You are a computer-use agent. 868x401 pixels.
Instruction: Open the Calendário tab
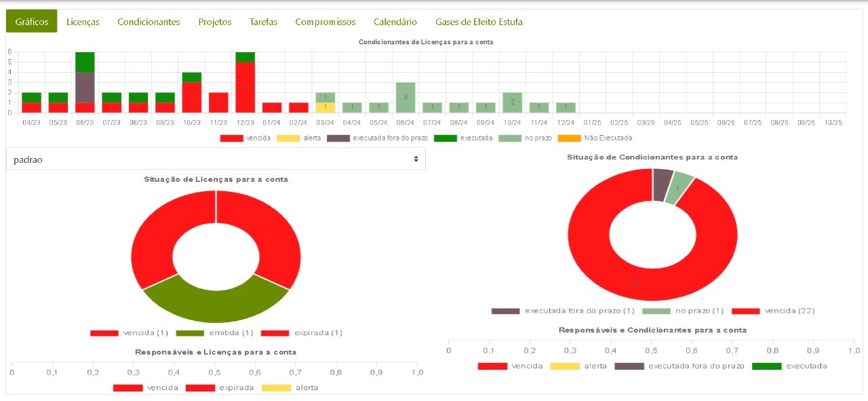coord(395,22)
